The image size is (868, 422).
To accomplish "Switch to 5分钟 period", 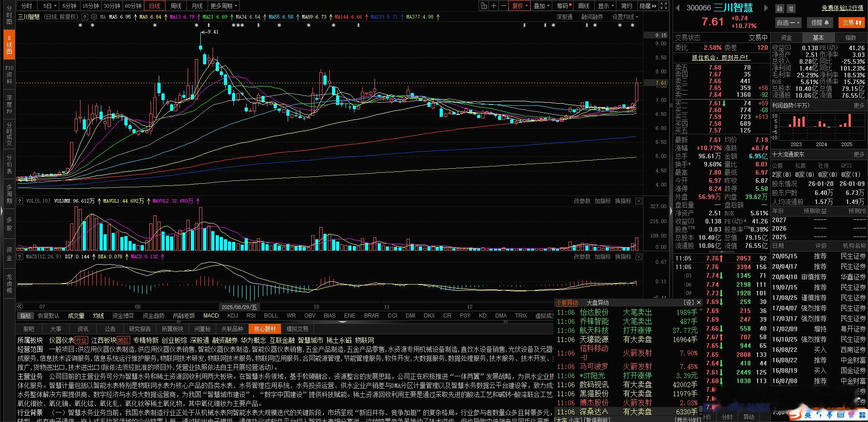I will point(69,6).
